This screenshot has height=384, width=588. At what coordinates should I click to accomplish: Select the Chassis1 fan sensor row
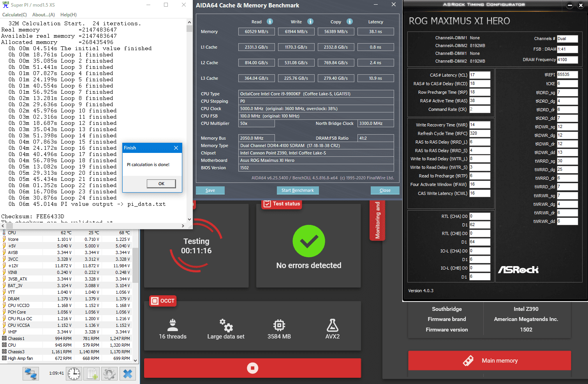(x=66, y=338)
